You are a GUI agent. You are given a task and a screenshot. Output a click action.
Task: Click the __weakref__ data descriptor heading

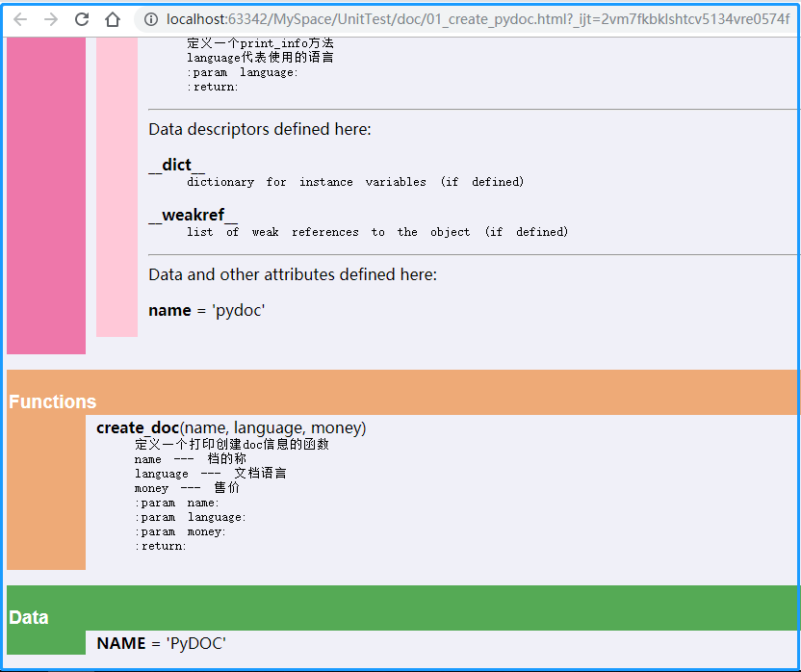pos(194,215)
